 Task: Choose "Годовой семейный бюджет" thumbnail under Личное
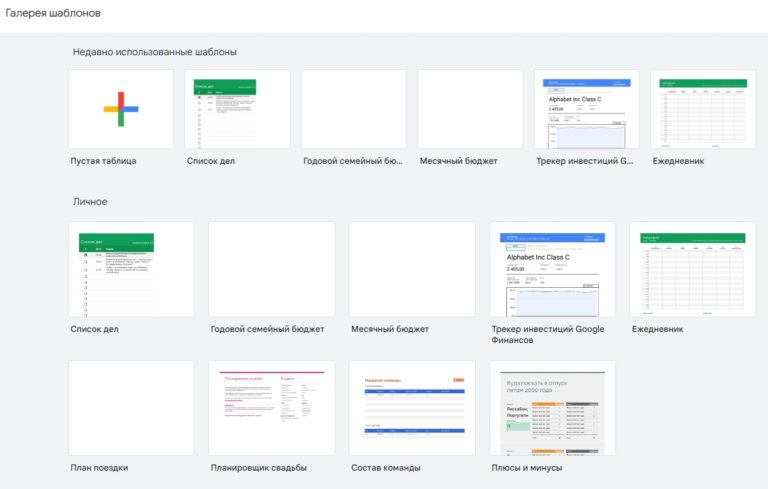tap(271, 268)
